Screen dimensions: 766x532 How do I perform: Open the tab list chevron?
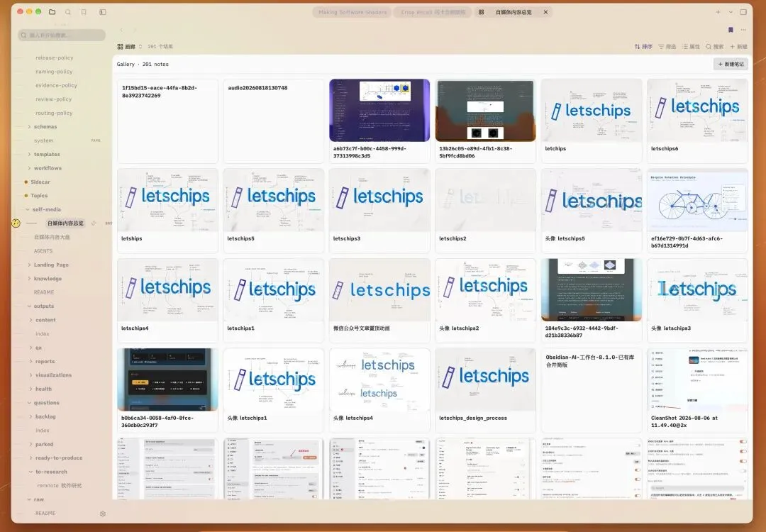[731, 12]
